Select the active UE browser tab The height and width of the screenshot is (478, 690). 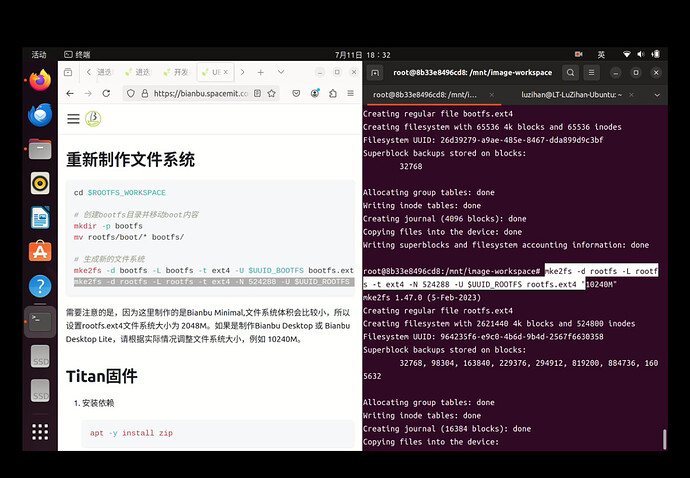click(x=213, y=72)
